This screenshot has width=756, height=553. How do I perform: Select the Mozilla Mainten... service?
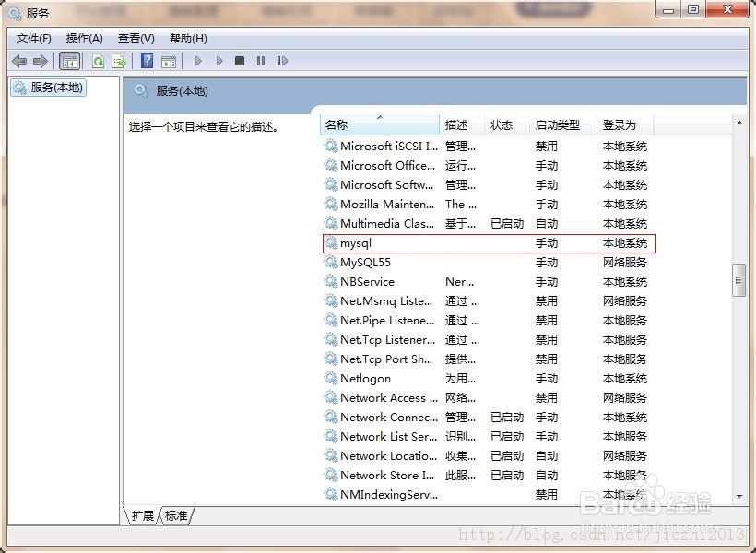487,204
